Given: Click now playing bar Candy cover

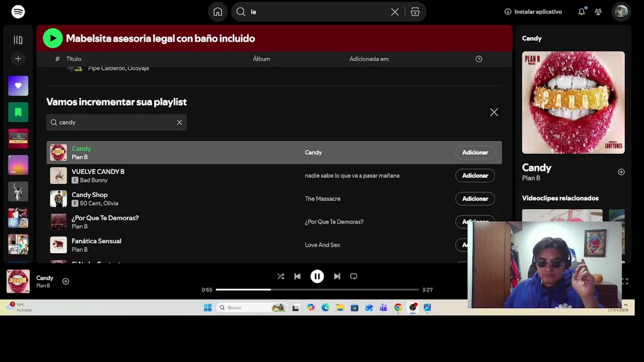Looking at the screenshot, I should 18,281.
